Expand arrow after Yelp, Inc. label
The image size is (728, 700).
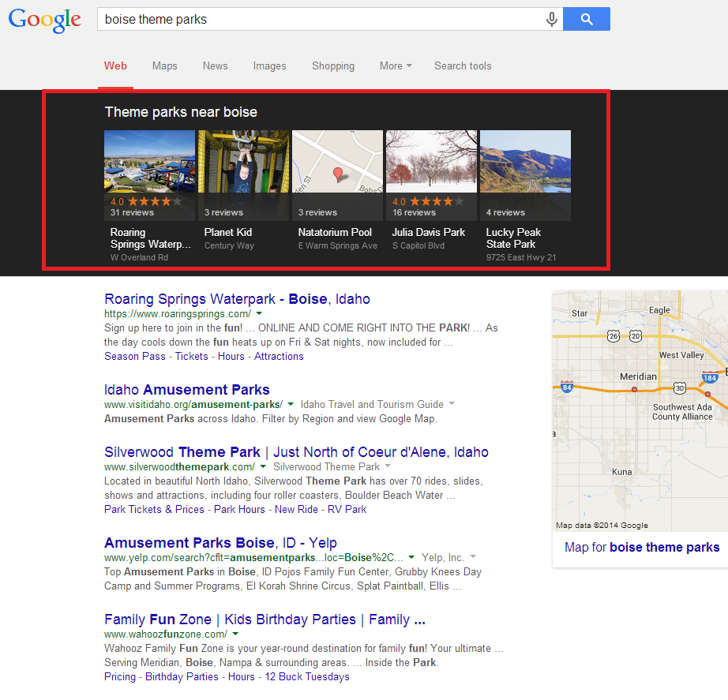(473, 556)
